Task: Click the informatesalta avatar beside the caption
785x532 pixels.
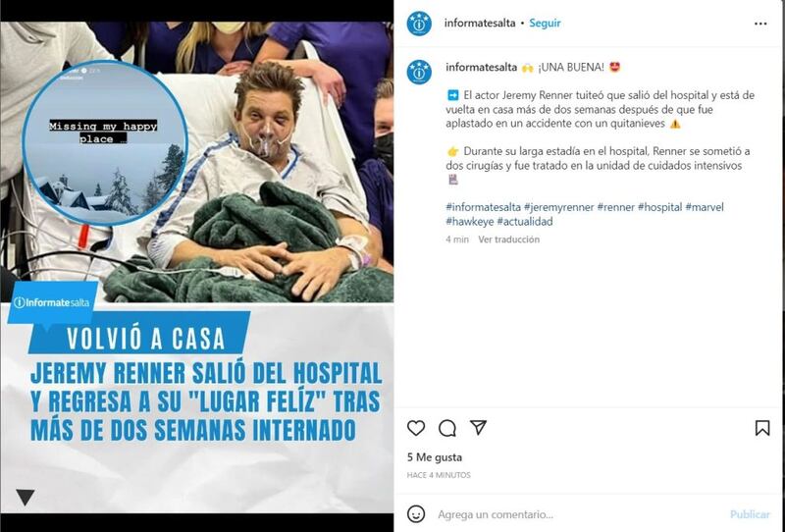Action: (x=419, y=72)
